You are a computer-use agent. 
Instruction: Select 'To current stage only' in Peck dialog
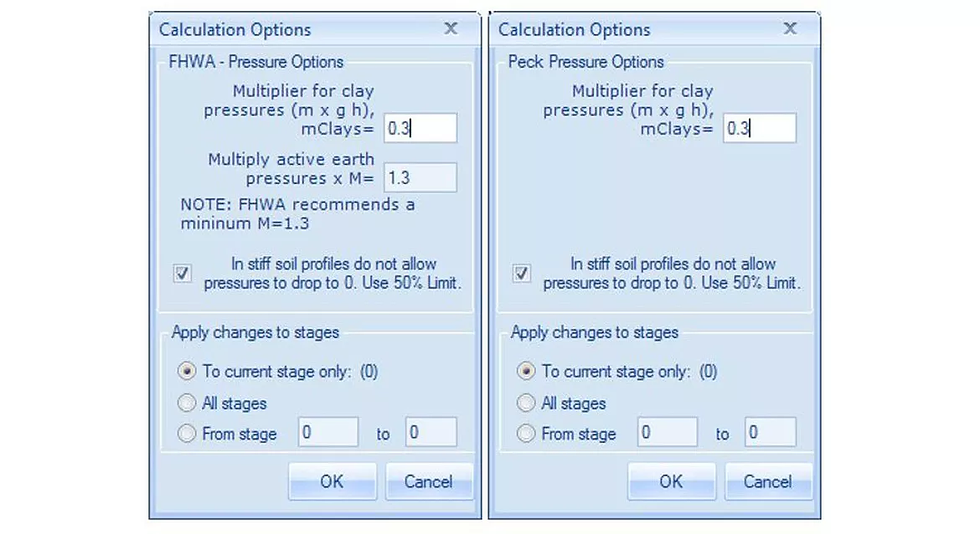(x=525, y=371)
